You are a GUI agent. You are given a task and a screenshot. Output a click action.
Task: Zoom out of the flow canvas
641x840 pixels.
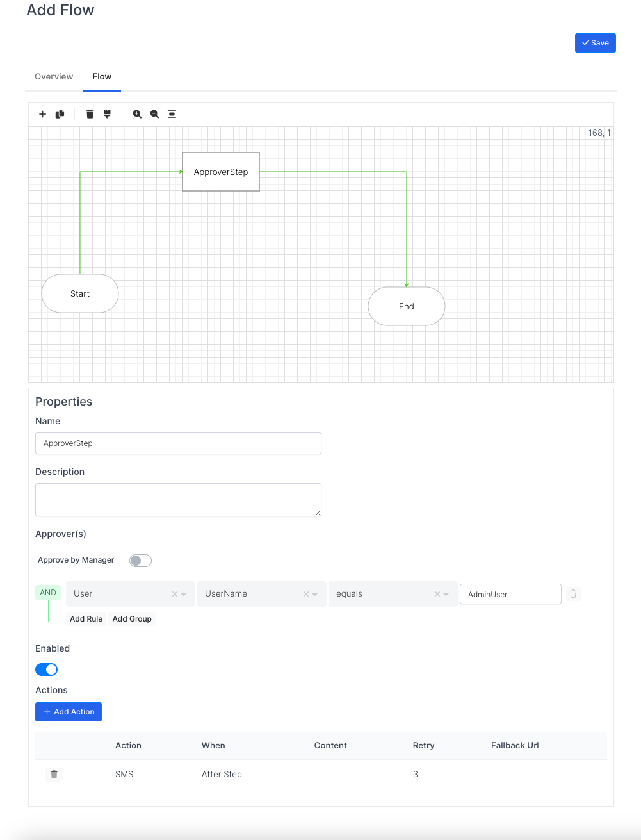(154, 114)
